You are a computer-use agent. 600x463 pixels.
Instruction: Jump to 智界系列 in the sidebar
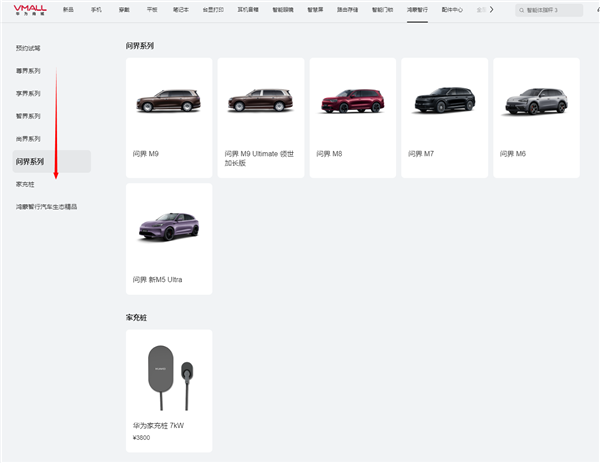pyautogui.click(x=28, y=116)
